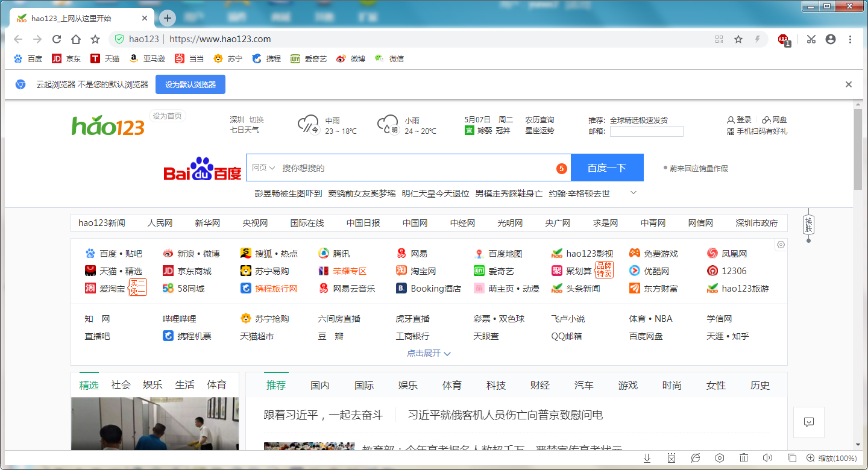This screenshot has height=470, width=868.
Task: Click inside the Baidu search input field
Action: pos(422,168)
